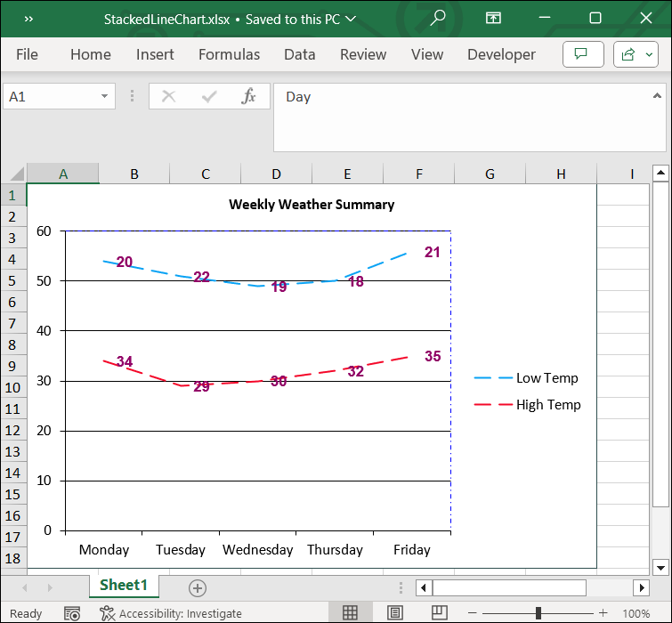
Task: Click the Wednesday axis label
Action: pos(257,550)
